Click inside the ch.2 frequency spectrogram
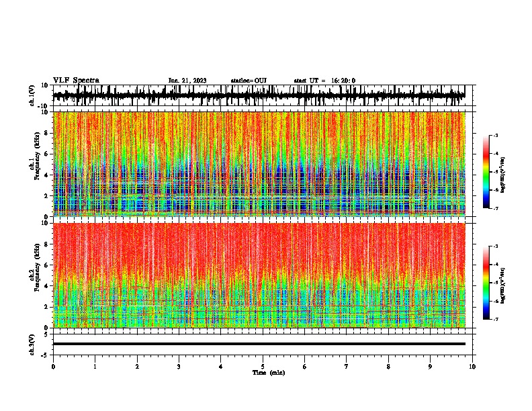Image resolution: width=532 pixels, height=411 pixels. click(259, 275)
